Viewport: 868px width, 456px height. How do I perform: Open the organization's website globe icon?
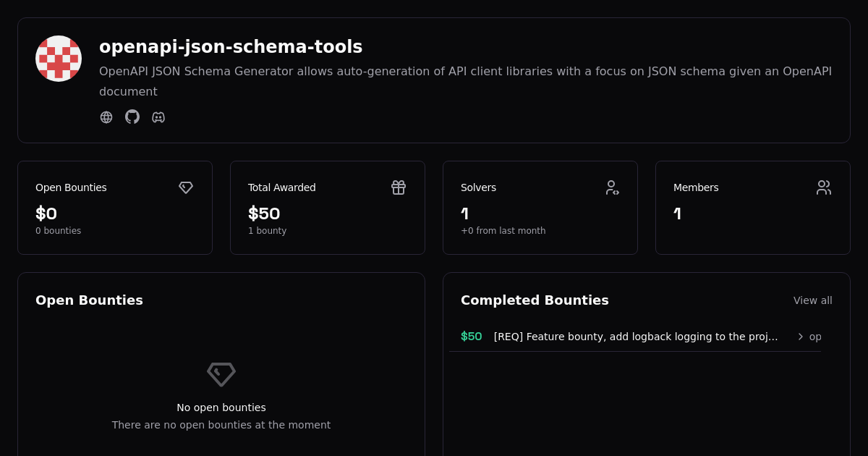(x=106, y=117)
